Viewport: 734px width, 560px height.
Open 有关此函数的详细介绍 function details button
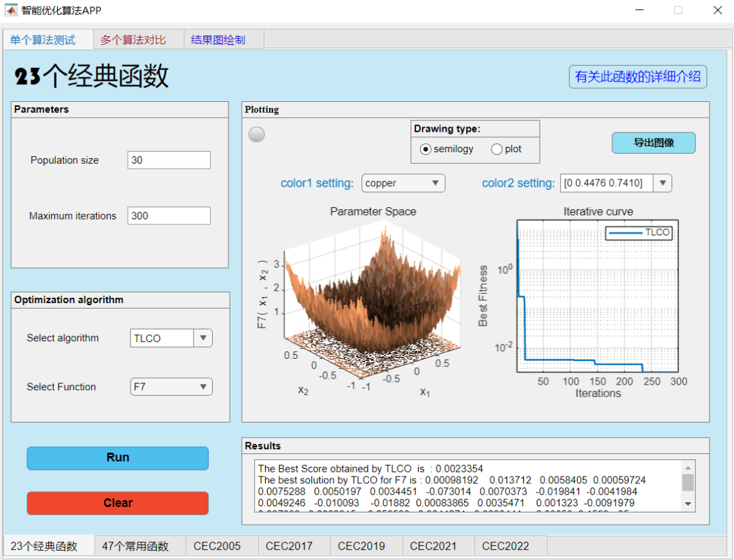coord(637,77)
